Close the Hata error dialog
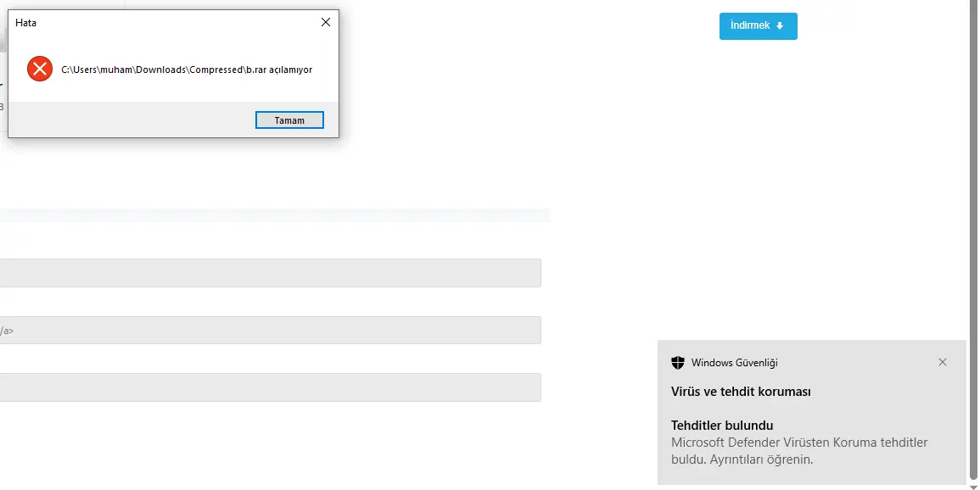The height and width of the screenshot is (490, 980). click(326, 23)
